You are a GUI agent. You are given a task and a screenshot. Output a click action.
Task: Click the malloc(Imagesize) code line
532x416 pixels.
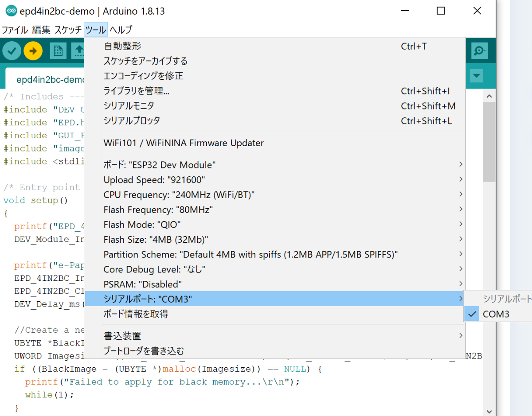(x=168, y=369)
